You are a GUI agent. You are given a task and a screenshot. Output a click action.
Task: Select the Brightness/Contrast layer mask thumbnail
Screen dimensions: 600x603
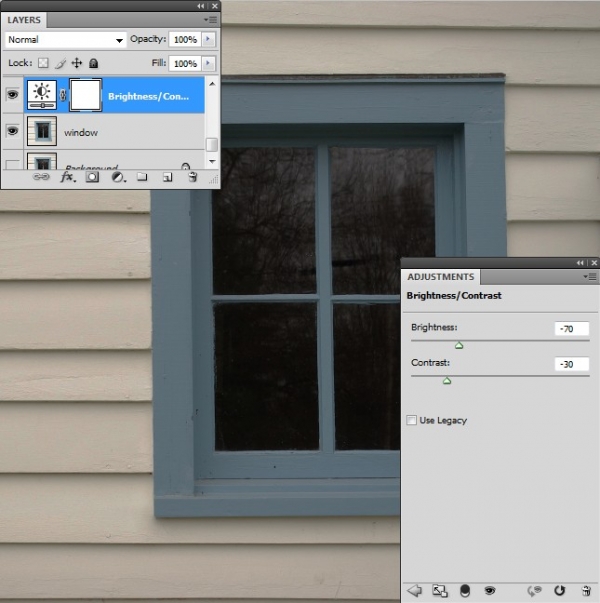85,95
